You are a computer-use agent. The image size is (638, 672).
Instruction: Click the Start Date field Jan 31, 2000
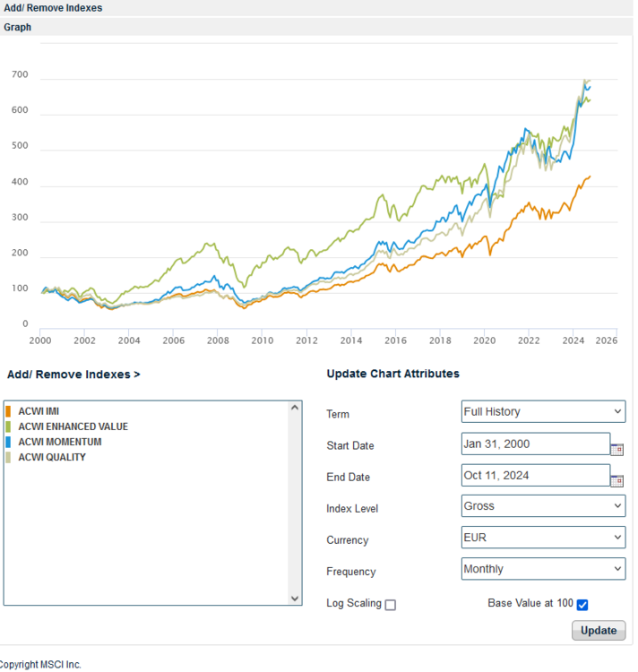[535, 444]
